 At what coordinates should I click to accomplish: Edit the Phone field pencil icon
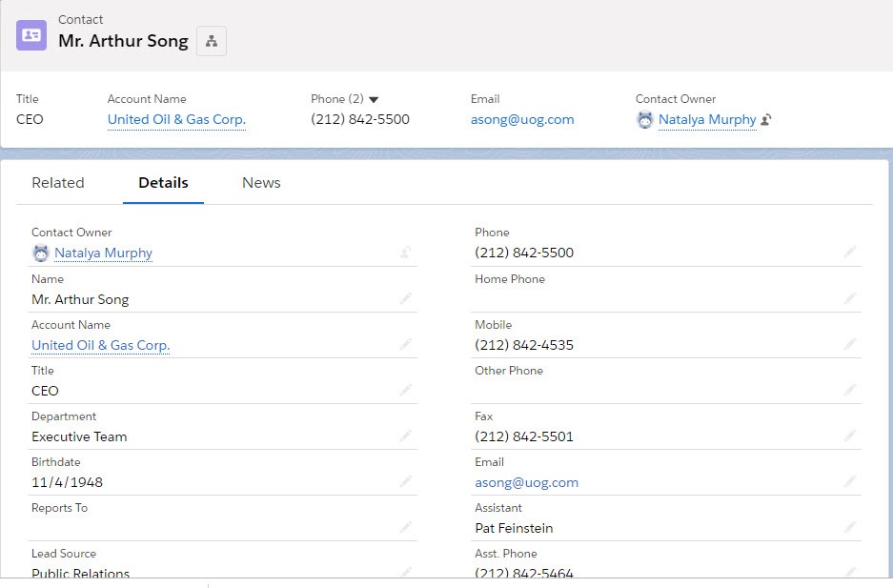pyautogui.click(x=850, y=253)
